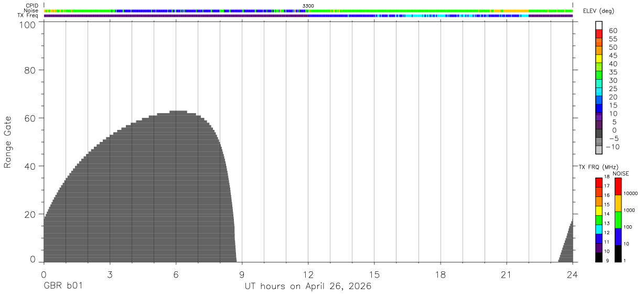The height and width of the screenshot is (297, 644).
Task: Select the red top swatch of NOISE bar
Action: (618, 186)
